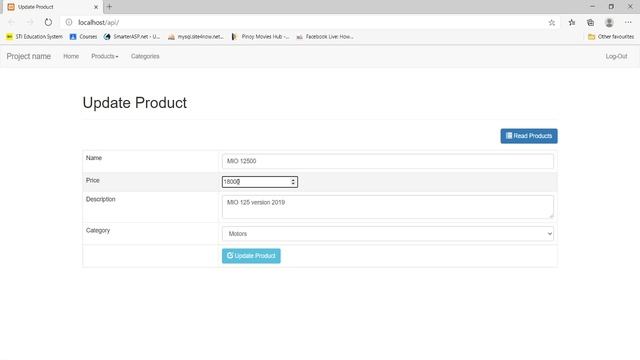Viewport: 640px width, 360px height.
Task: Click the browser back arrow
Action: [x=11, y=22]
